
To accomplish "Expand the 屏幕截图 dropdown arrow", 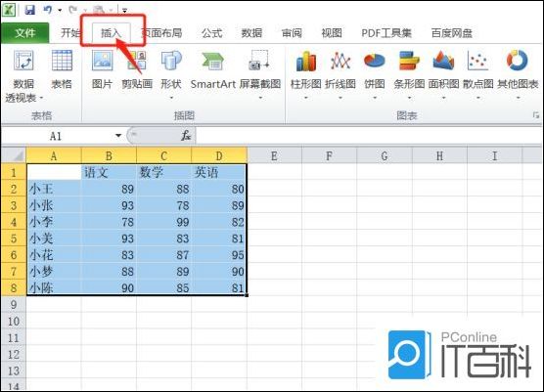I will click(x=260, y=99).
